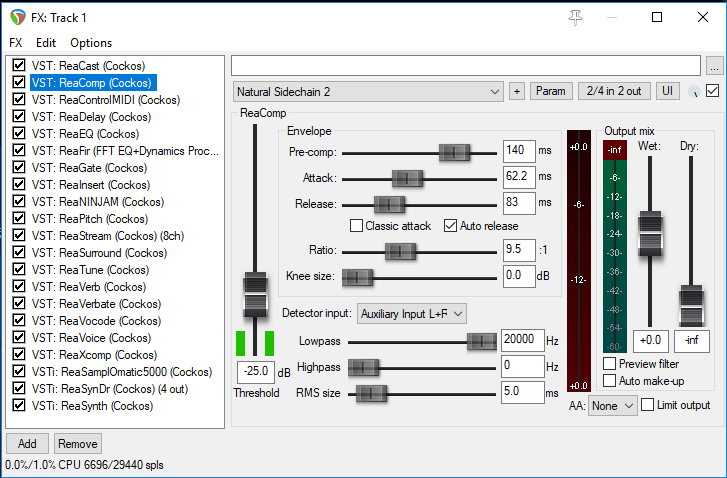Open the FX menu
This screenshot has height=478, width=727.
coord(15,43)
